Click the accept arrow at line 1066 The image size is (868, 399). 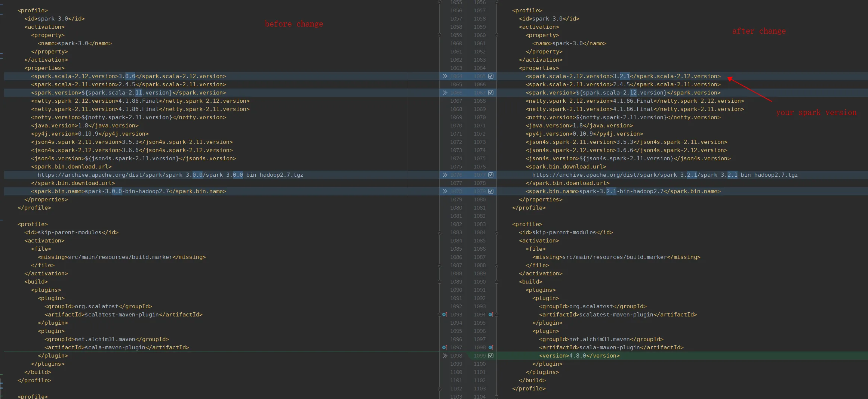445,93
